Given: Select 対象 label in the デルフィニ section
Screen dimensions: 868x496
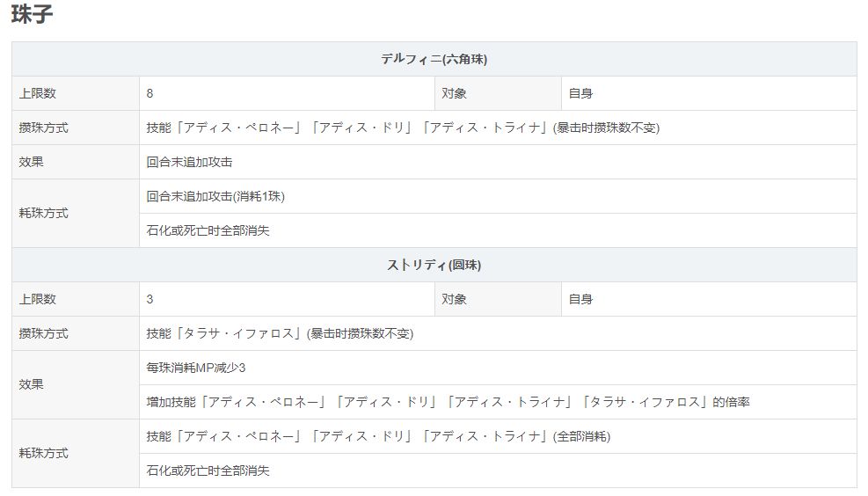Looking at the screenshot, I should point(455,93).
